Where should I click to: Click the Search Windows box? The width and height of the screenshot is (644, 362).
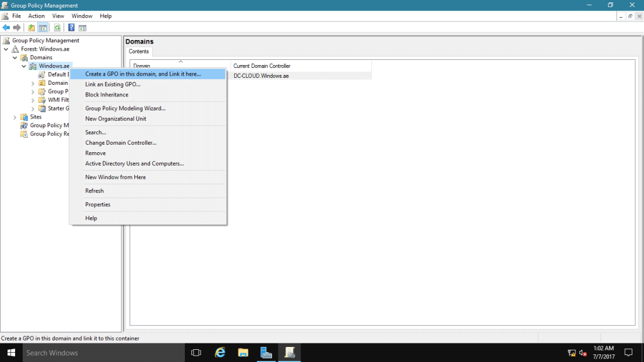pos(103,353)
